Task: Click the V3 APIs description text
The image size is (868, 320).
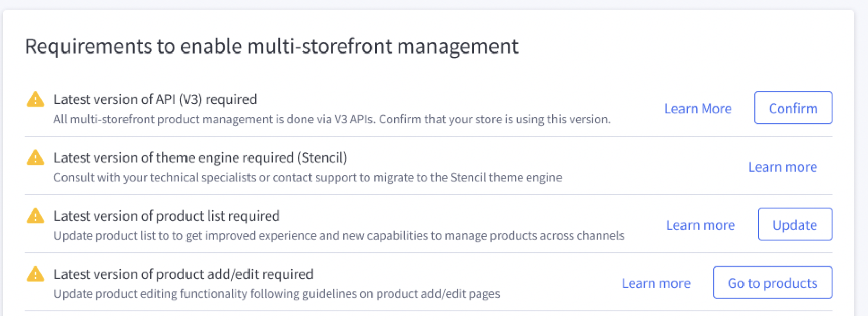Action: [x=332, y=120]
